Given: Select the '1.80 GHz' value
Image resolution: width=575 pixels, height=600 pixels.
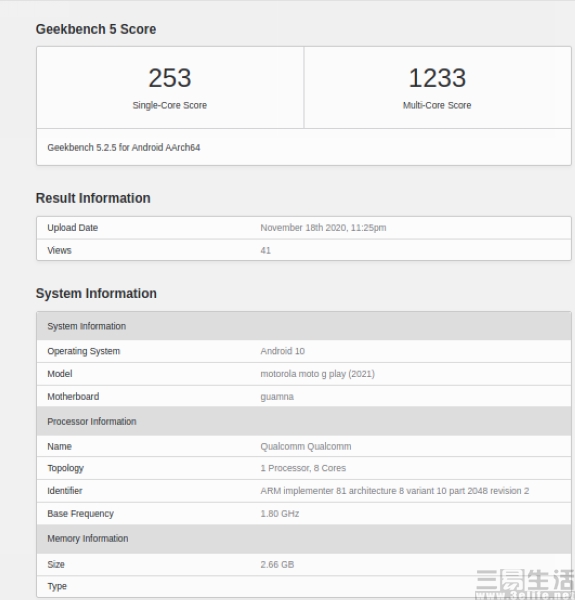Looking at the screenshot, I should point(280,514).
